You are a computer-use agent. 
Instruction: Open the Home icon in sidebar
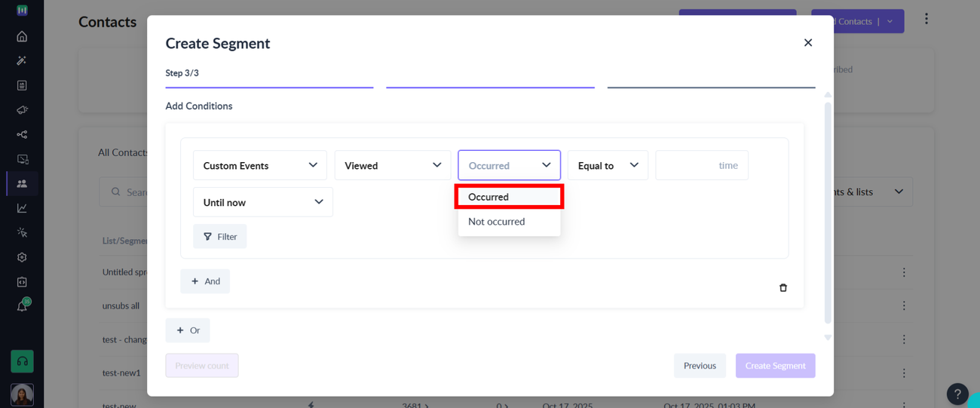22,36
